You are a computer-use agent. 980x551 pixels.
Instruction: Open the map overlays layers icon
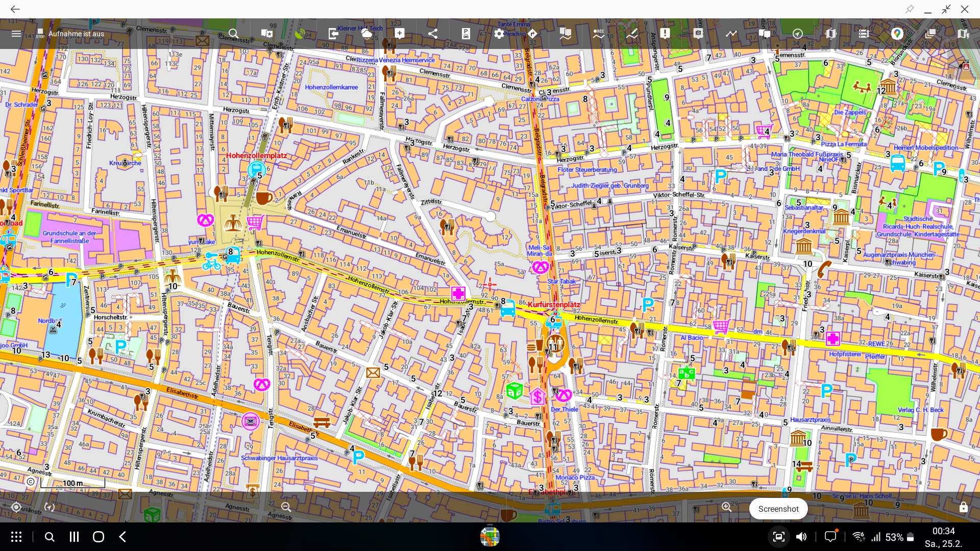(x=930, y=34)
